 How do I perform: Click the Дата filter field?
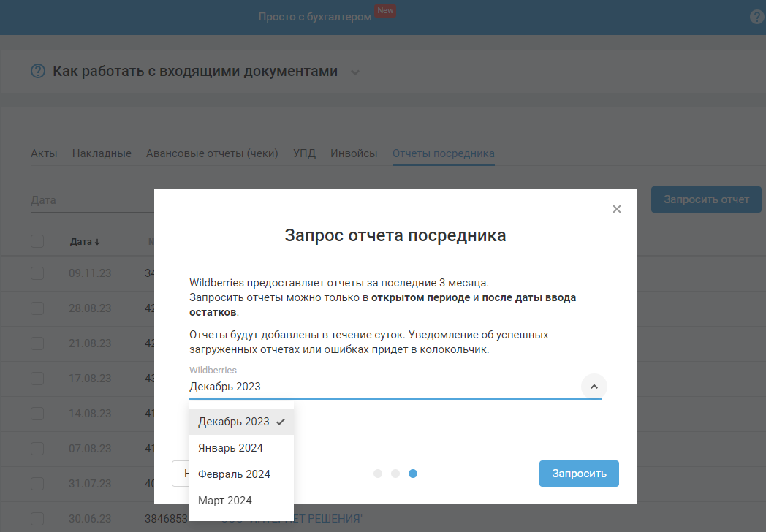[x=92, y=200]
